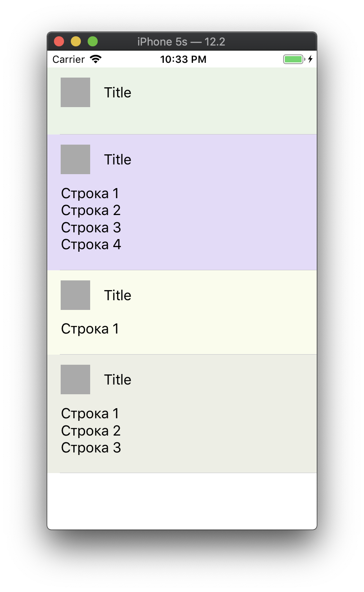
Task: Click the green battery icon
Action: [x=294, y=59]
